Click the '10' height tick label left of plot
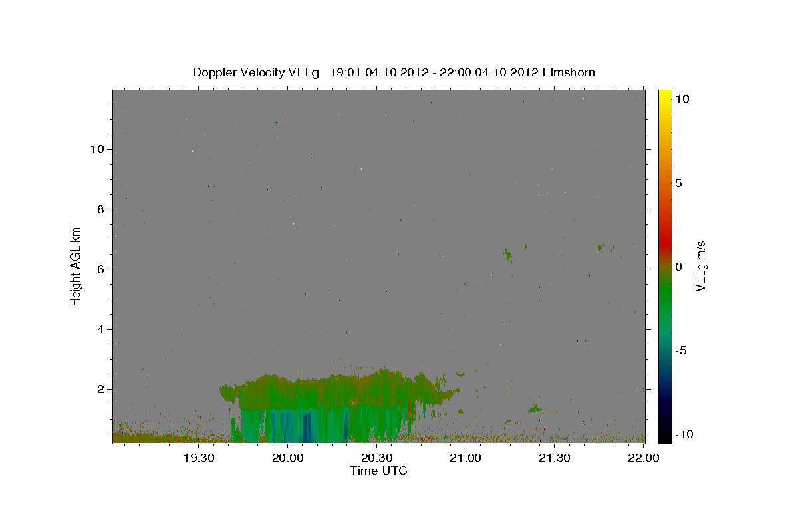Image resolution: width=798 pixels, height=532 pixels. 98,149
